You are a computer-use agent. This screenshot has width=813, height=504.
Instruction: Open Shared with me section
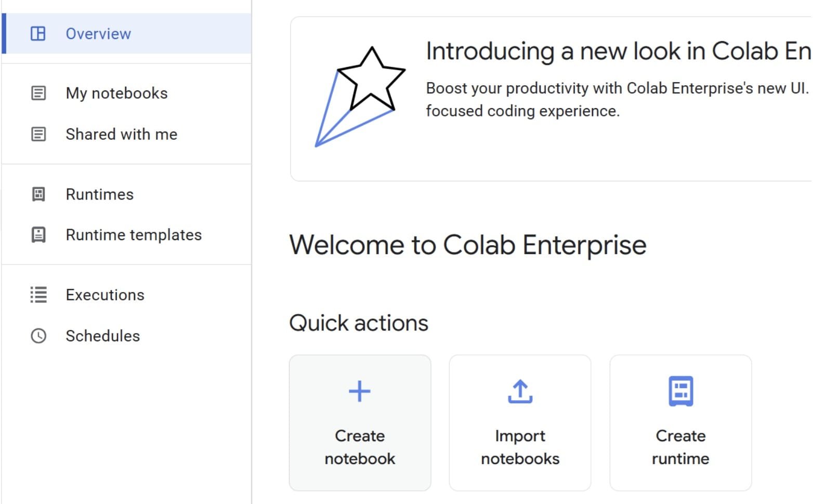tap(121, 134)
